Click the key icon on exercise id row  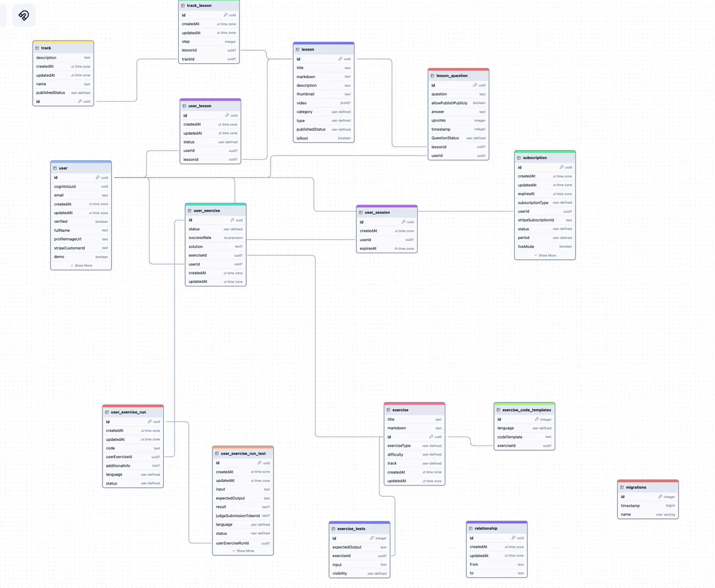point(431,437)
